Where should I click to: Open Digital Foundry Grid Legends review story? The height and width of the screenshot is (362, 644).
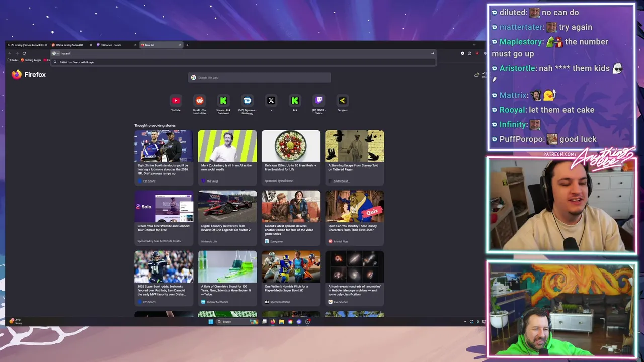click(x=227, y=218)
